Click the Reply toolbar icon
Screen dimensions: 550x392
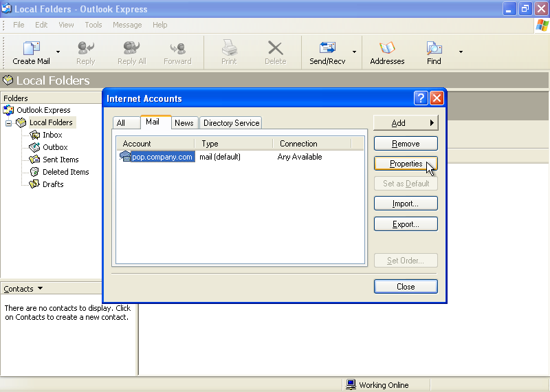[x=85, y=48]
